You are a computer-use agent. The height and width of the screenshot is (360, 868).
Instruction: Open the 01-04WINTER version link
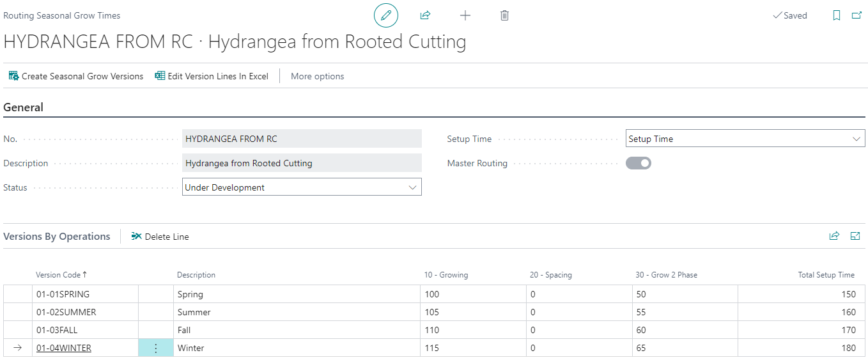pos(64,348)
